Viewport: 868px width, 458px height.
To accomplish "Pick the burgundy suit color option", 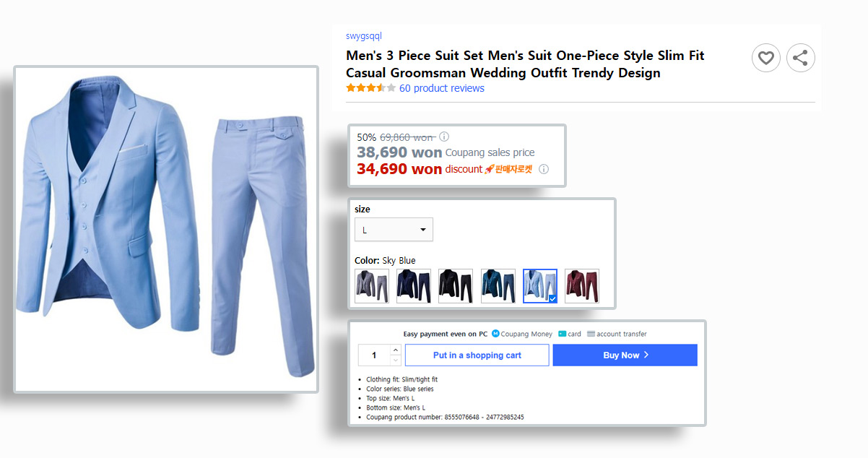I will click(582, 286).
